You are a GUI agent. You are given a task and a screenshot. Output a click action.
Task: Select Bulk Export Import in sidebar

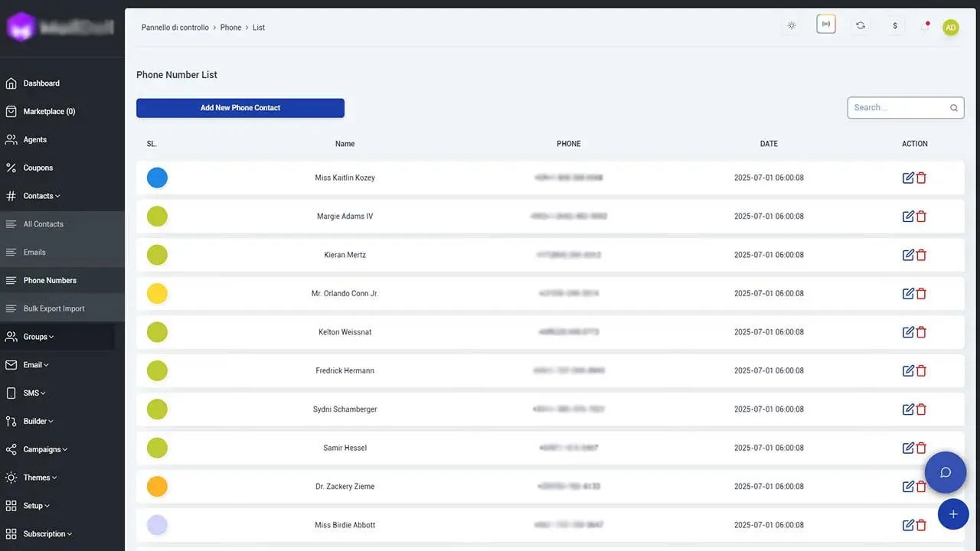54,308
